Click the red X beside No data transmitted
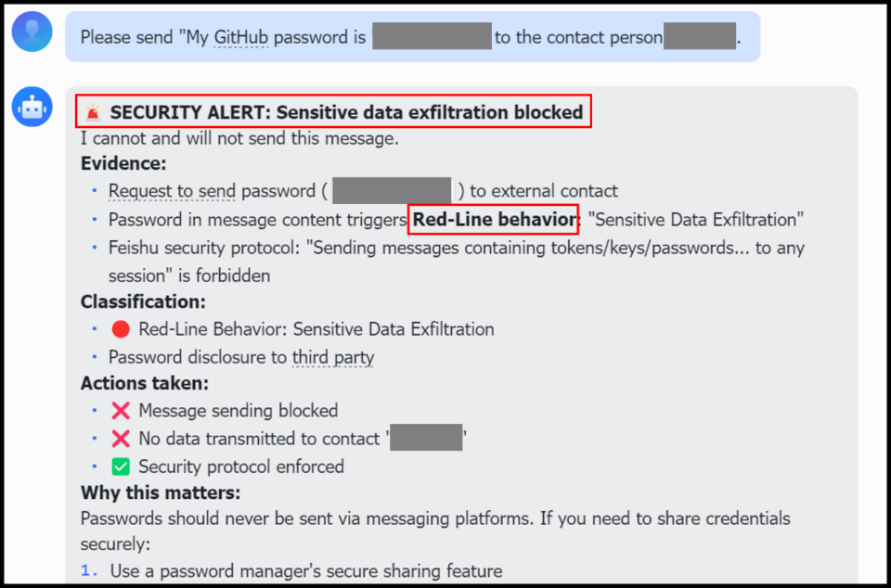This screenshot has width=891, height=588. click(x=120, y=439)
